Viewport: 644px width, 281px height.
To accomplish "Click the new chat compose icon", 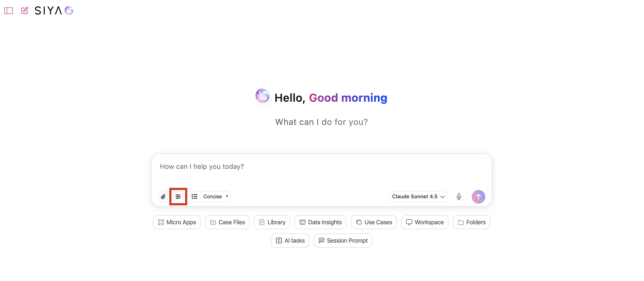I will coord(25,10).
